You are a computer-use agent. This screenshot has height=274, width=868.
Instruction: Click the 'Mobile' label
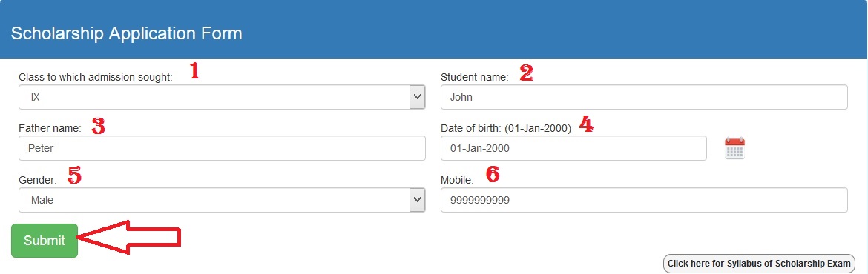pos(457,180)
